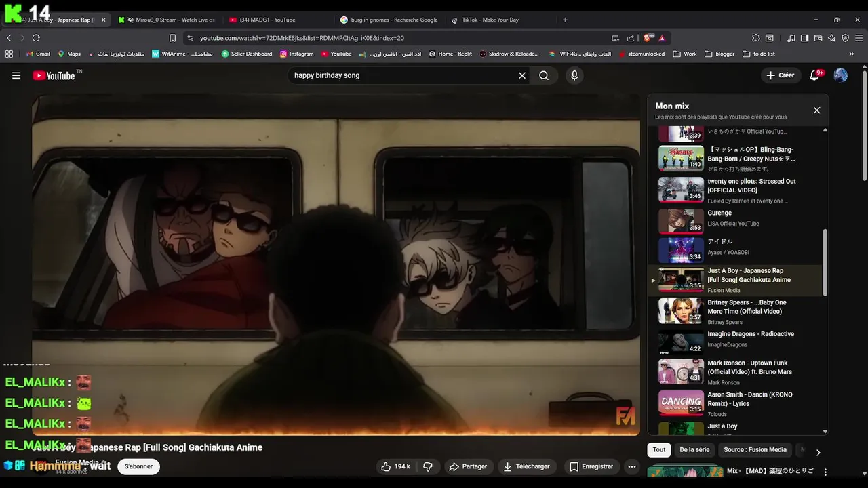868x488 pixels.
Task: Click the URL address bar
Action: coord(400,38)
